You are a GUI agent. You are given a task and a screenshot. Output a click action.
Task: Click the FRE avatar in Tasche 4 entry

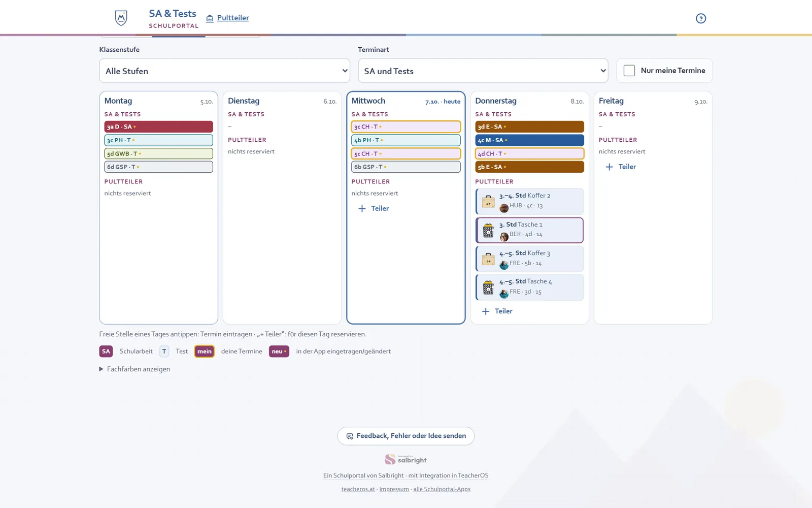tap(504, 294)
